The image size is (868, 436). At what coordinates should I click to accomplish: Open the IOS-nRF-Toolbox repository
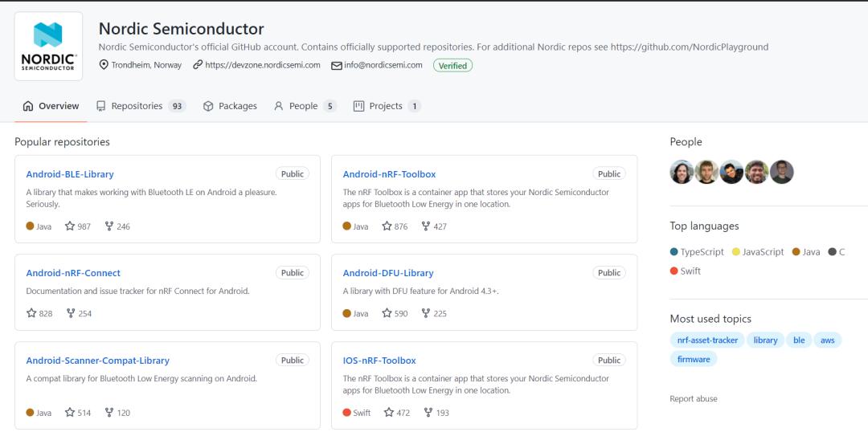379,361
